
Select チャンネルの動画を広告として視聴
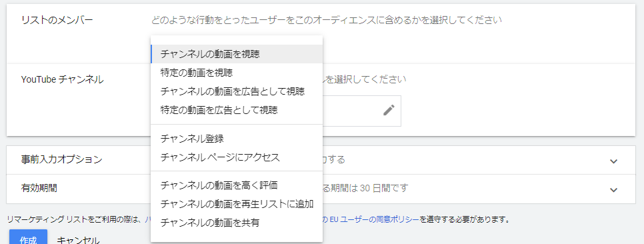tap(237, 91)
